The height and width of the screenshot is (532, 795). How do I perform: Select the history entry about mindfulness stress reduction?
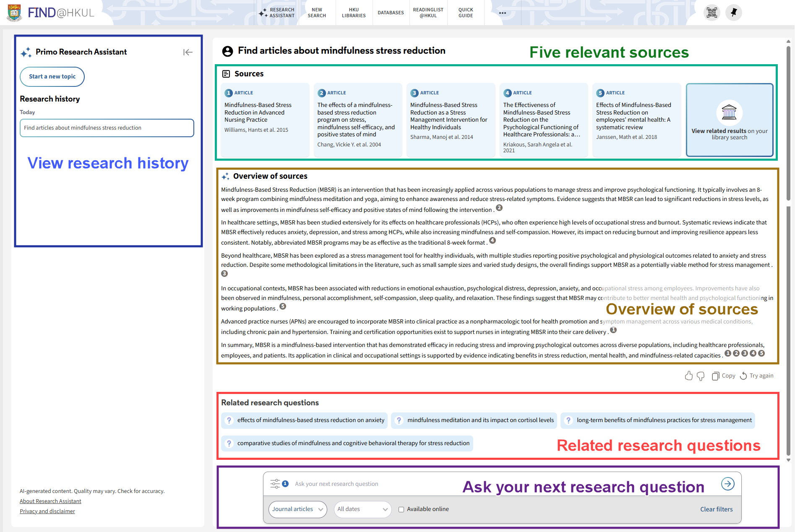click(107, 128)
